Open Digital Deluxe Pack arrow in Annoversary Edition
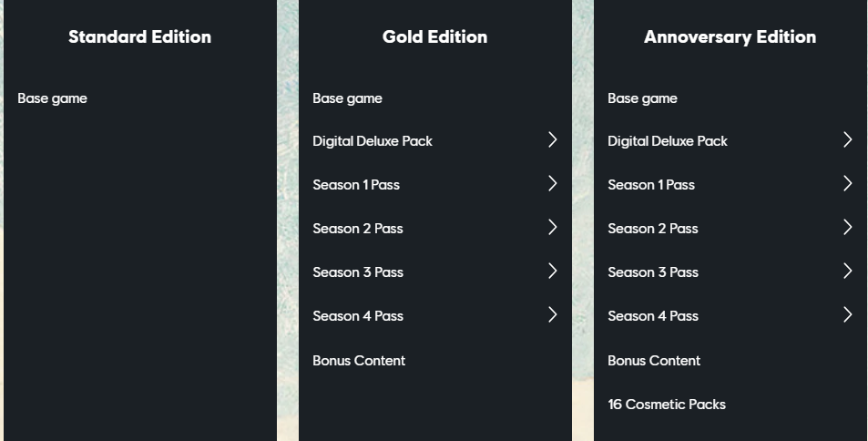This screenshot has height=441, width=868. pos(848,139)
